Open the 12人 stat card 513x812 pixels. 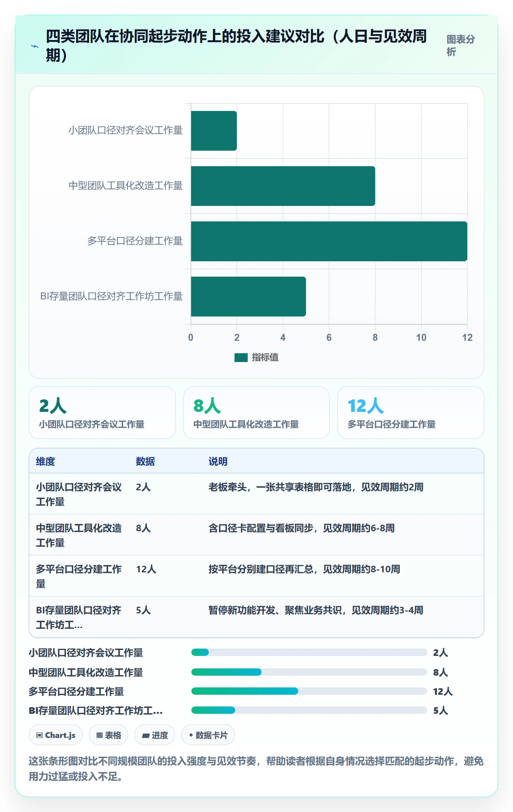tap(411, 413)
